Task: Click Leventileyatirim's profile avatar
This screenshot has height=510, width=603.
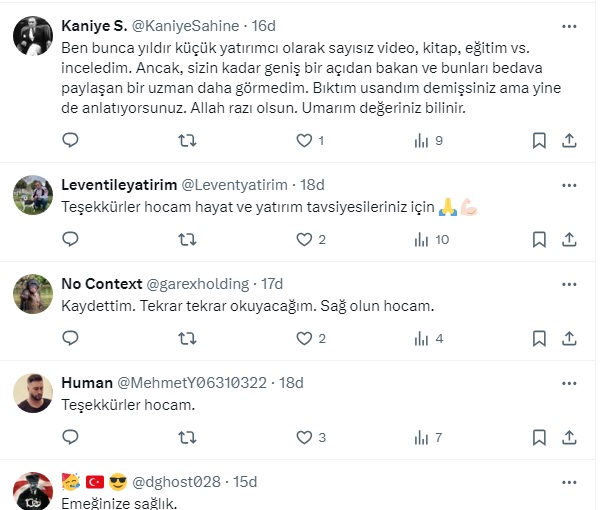Action: point(33,195)
